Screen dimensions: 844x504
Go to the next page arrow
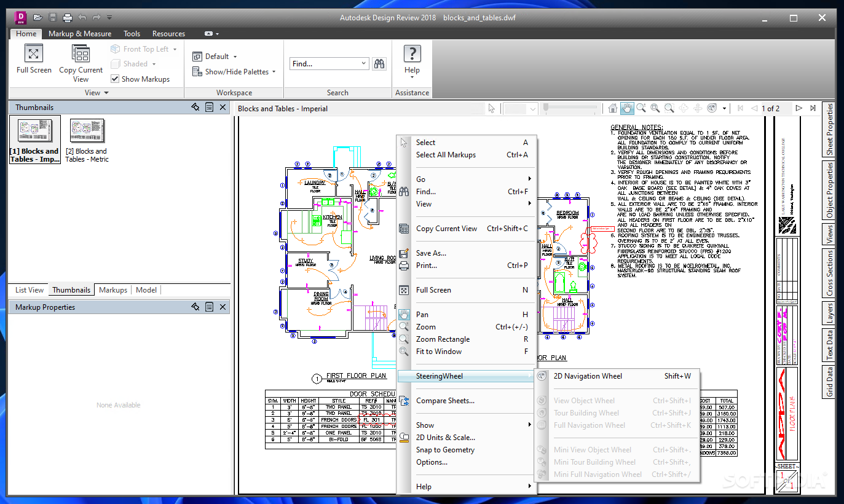[799, 108]
